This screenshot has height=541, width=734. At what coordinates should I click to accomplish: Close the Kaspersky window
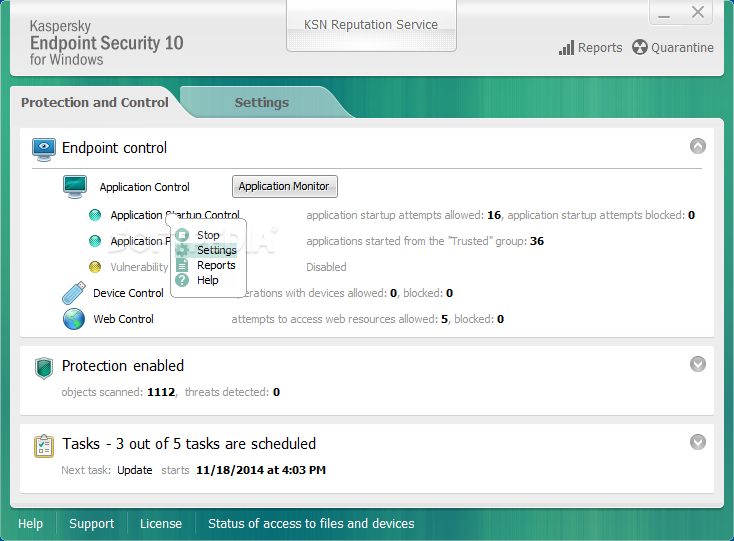[697, 12]
